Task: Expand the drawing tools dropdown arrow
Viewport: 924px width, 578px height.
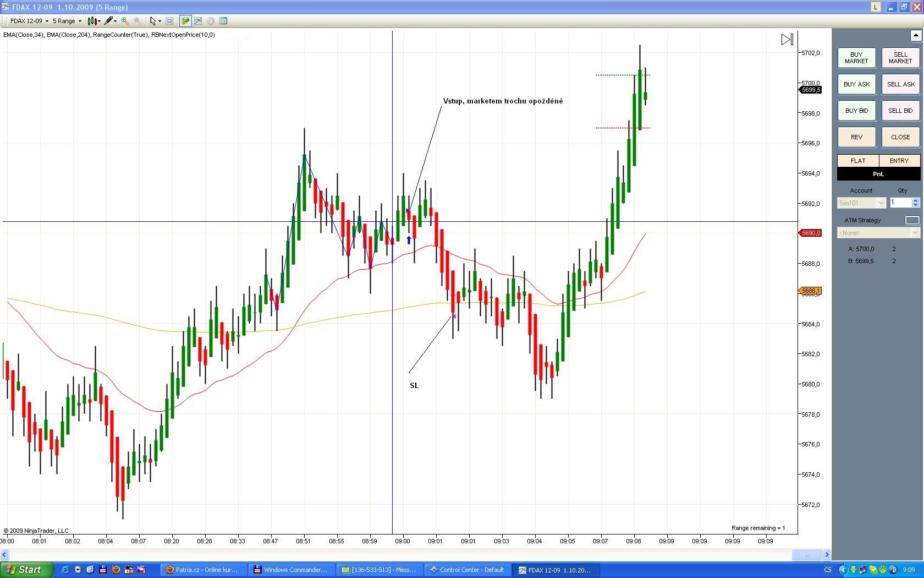Action: tap(115, 21)
